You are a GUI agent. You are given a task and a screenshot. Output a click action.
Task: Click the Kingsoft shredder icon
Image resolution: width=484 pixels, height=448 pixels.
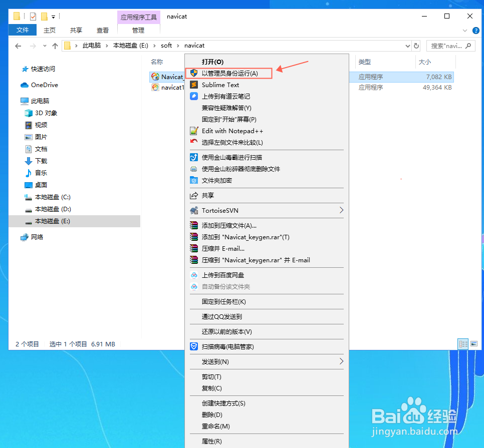(194, 169)
